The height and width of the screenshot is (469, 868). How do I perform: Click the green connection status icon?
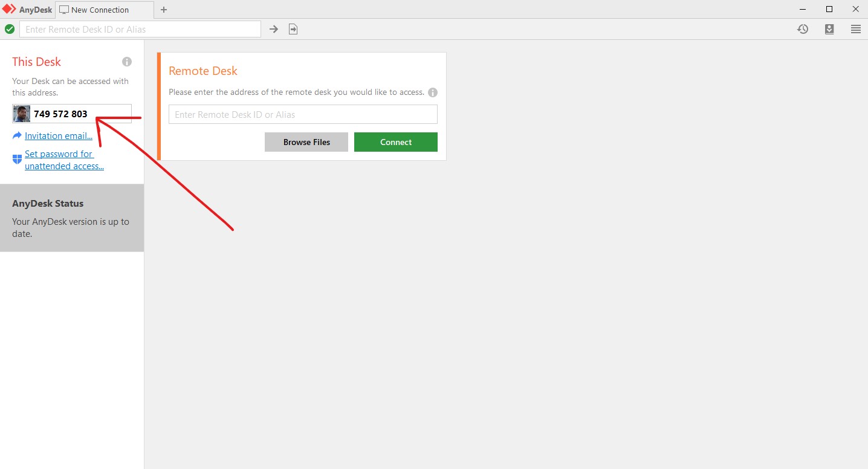tap(10, 29)
